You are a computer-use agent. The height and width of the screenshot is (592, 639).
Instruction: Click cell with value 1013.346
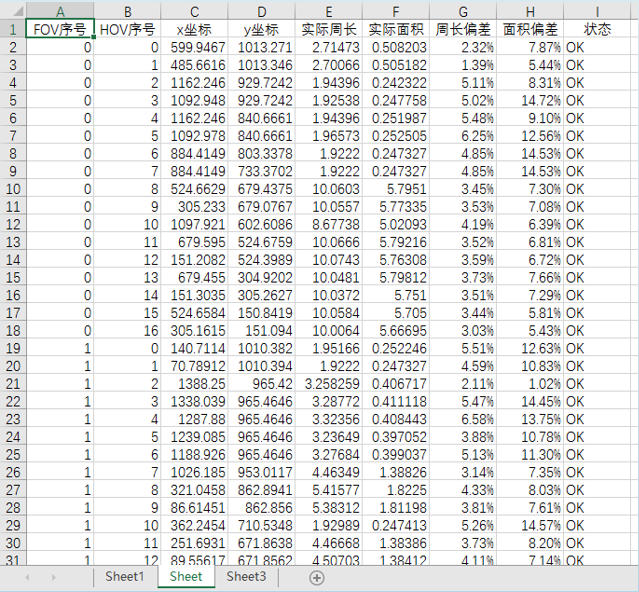point(262,65)
